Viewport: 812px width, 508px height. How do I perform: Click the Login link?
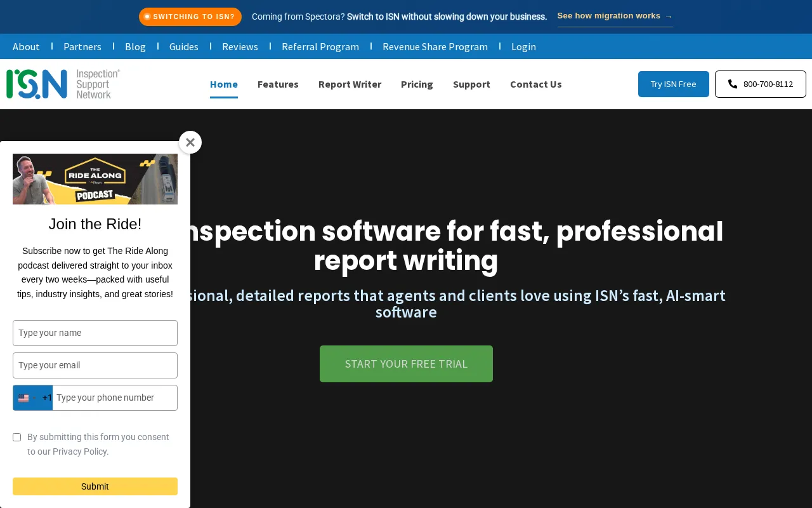point(523,46)
